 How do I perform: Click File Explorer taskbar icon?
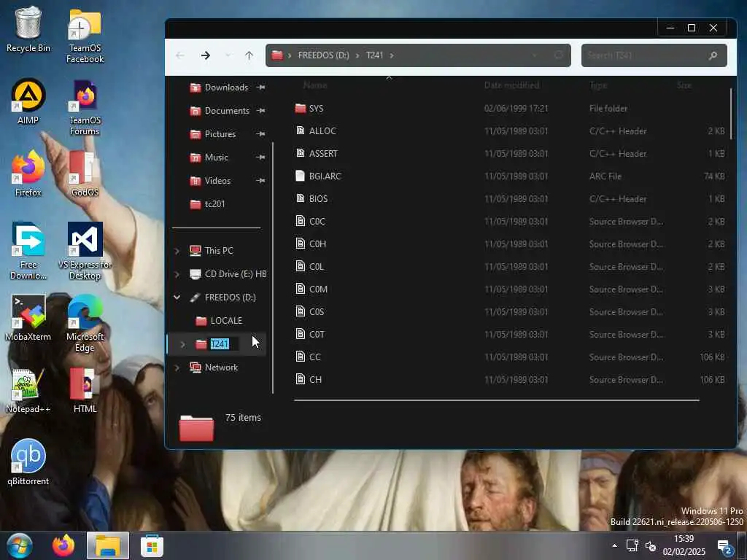(x=108, y=545)
